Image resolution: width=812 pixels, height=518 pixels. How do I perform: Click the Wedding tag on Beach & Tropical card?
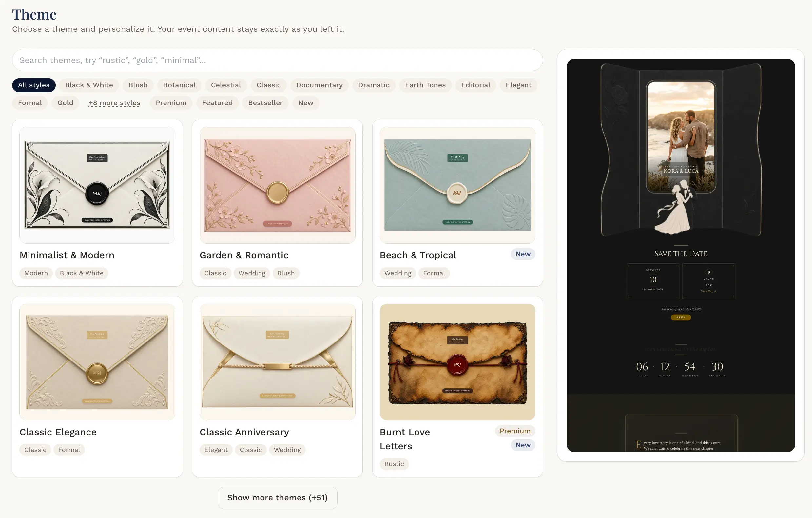click(x=397, y=273)
